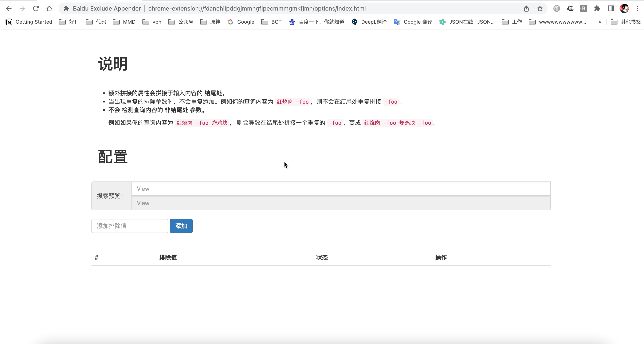Click the first View search preview field
Image resolution: width=644 pixels, height=344 pixels.
[341, 189]
